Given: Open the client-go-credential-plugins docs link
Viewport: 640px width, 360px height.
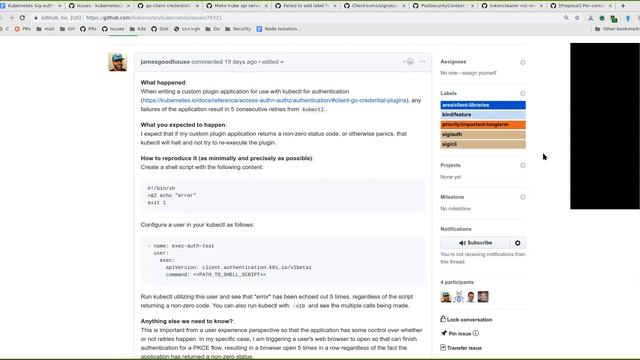Looking at the screenshot, I should pos(274,100).
